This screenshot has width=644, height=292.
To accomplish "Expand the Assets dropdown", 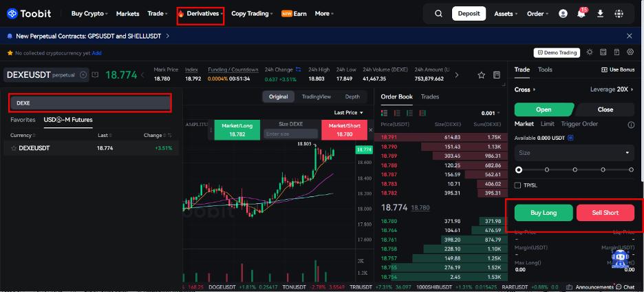I will (x=506, y=14).
